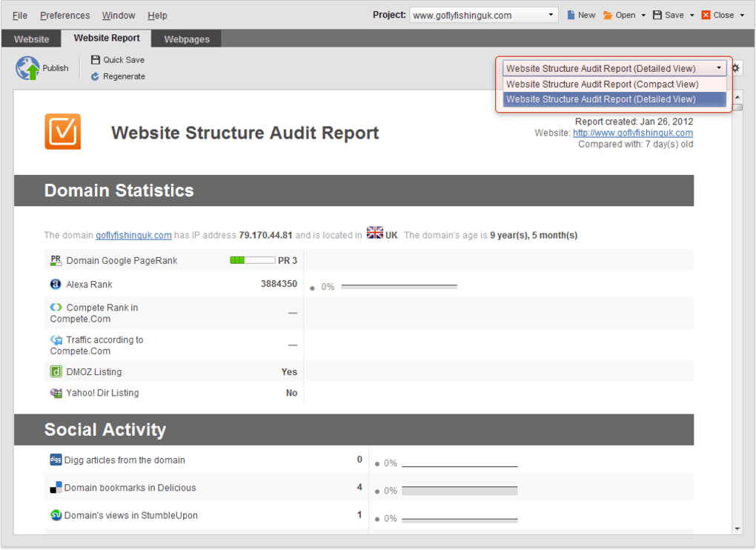This screenshot has width=756, height=550.
Task: Click the PageRank progress bar
Action: [x=251, y=260]
